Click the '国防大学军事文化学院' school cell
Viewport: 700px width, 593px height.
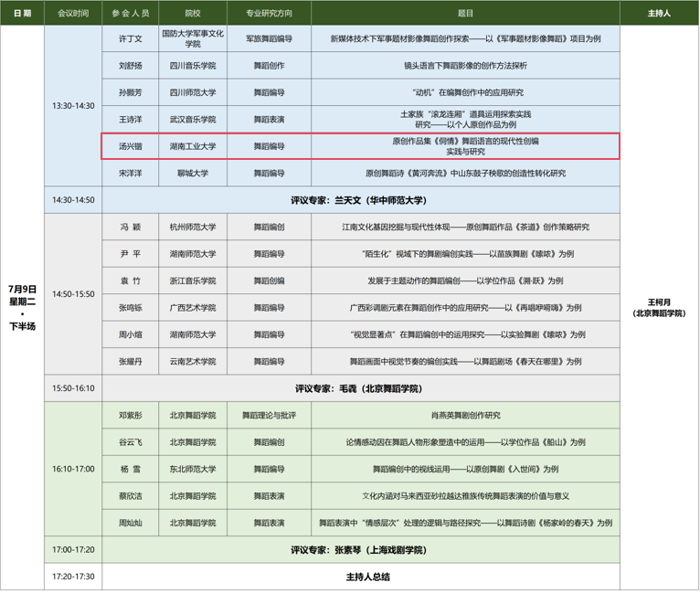[x=193, y=38]
